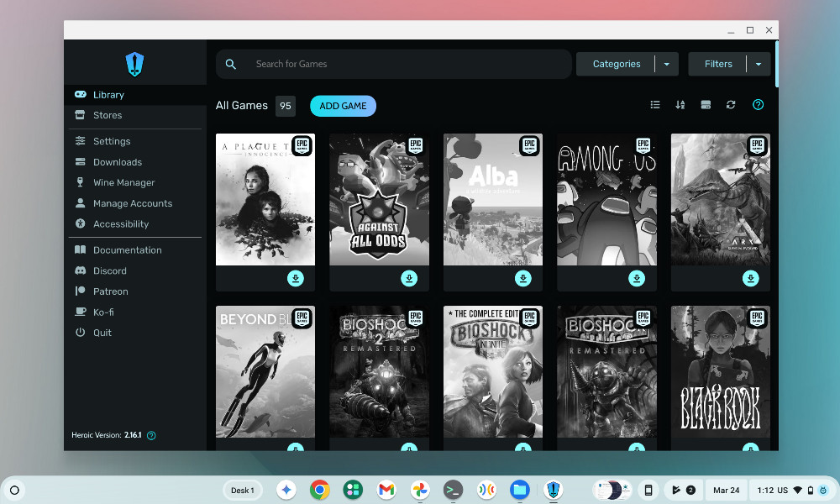Open the Mar 24 calendar

coord(726,490)
